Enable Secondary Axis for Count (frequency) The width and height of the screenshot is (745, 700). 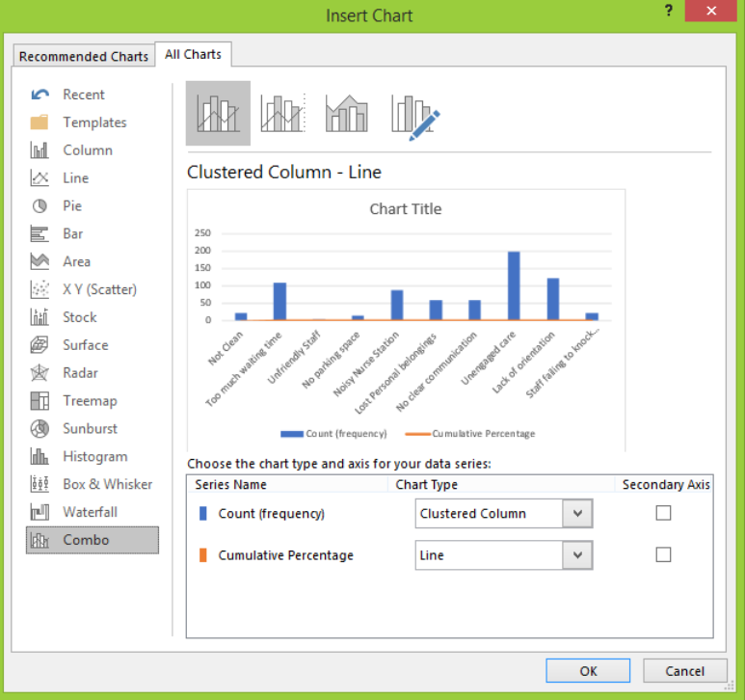[663, 513]
